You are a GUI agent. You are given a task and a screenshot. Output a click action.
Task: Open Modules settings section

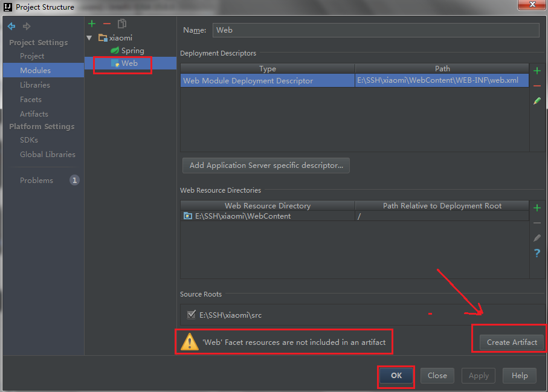pyautogui.click(x=44, y=70)
